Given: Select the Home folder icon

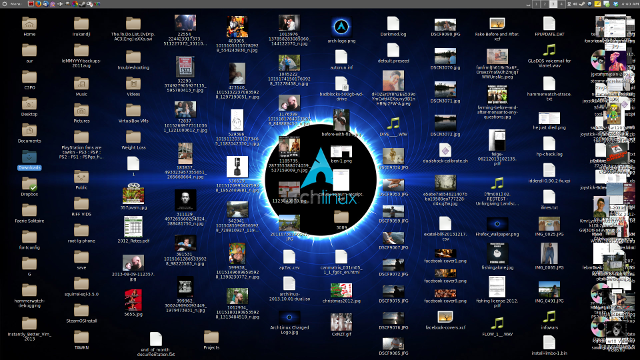Looking at the screenshot, I should [x=29, y=26].
